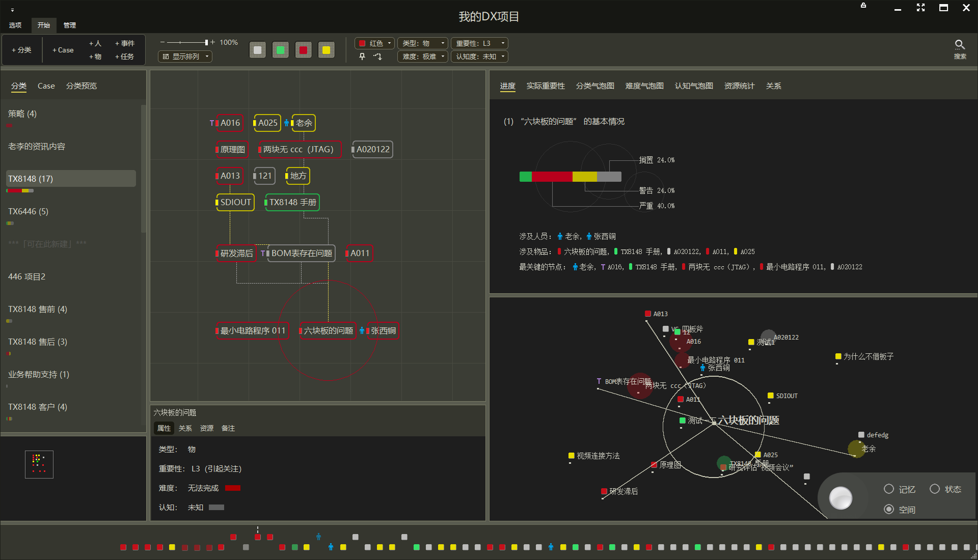Image resolution: width=978 pixels, height=560 pixels.
Task: Click the zoom-out minus icon
Action: [x=162, y=42]
